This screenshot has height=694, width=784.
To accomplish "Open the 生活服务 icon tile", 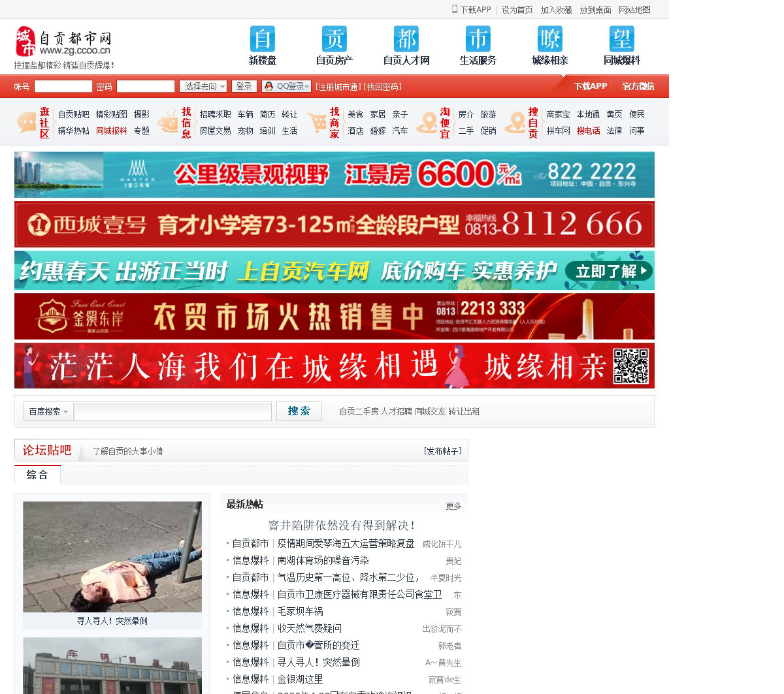I will pos(478,46).
